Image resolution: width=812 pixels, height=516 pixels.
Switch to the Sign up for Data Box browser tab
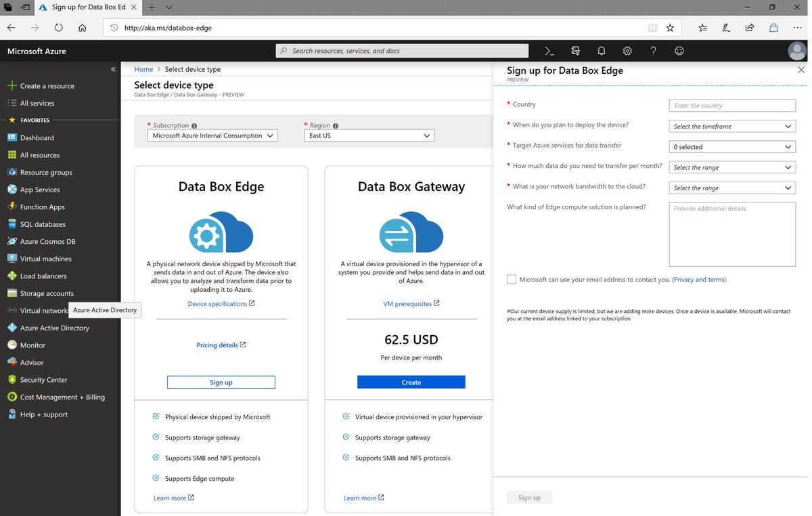click(x=87, y=7)
